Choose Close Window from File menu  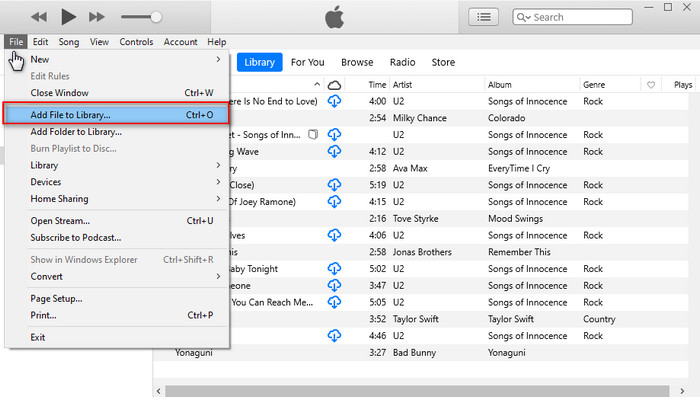coord(117,93)
